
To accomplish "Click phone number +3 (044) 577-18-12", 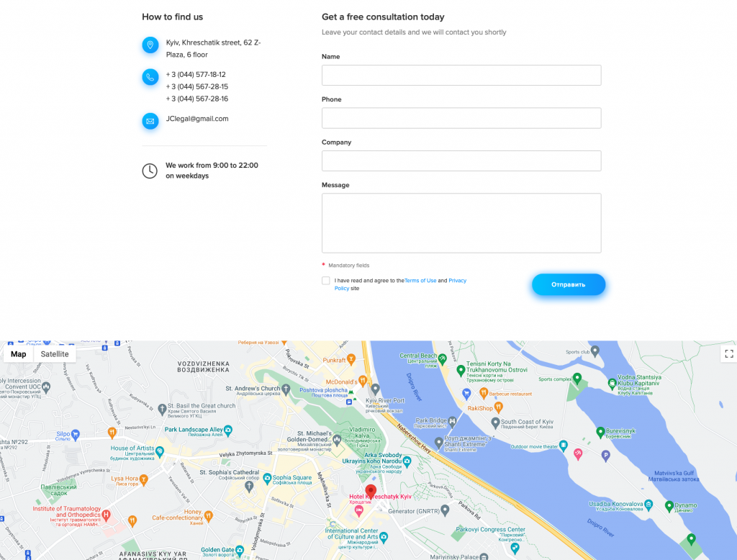I will pos(196,75).
